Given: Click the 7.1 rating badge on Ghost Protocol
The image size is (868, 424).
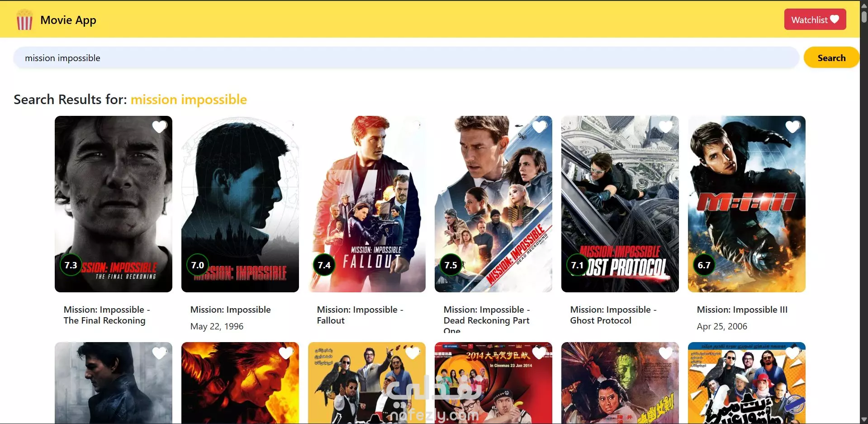Looking at the screenshot, I should click(x=578, y=265).
